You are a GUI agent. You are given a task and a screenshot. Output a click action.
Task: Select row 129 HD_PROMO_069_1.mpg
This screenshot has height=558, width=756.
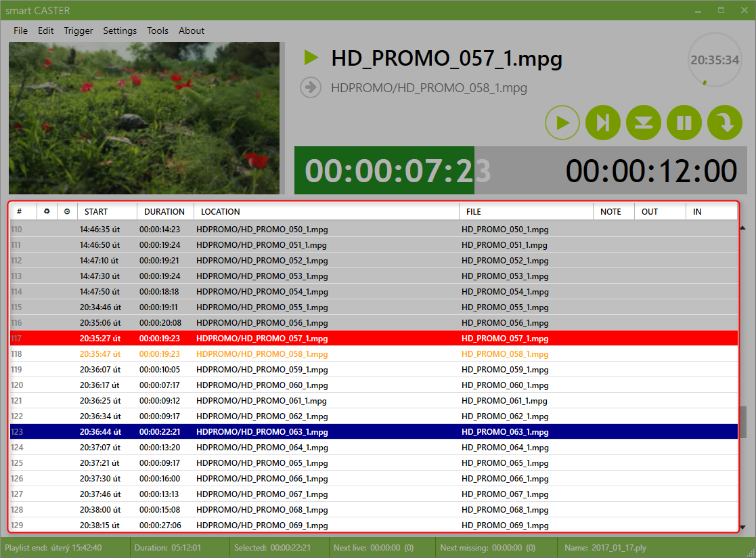tap(374, 525)
